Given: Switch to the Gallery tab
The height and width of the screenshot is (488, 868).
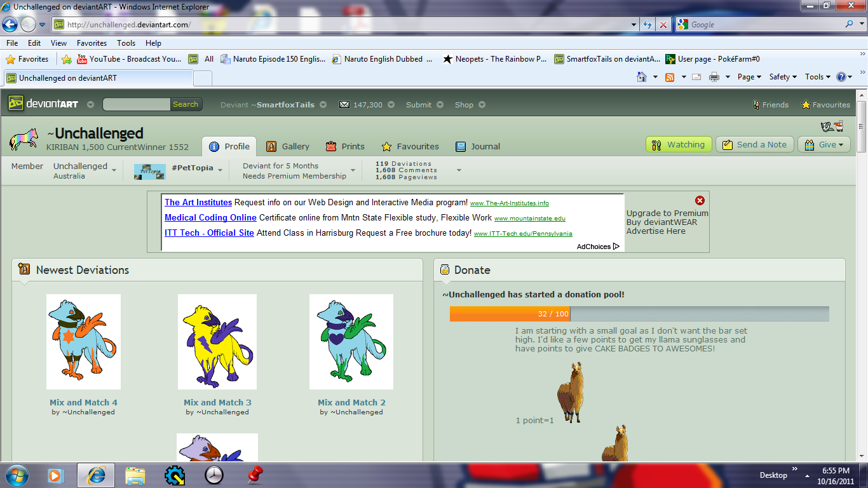Looking at the screenshot, I should pyautogui.click(x=288, y=146).
